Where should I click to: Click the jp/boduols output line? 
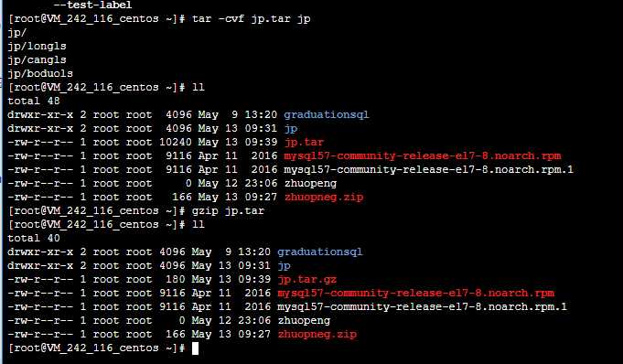point(40,73)
